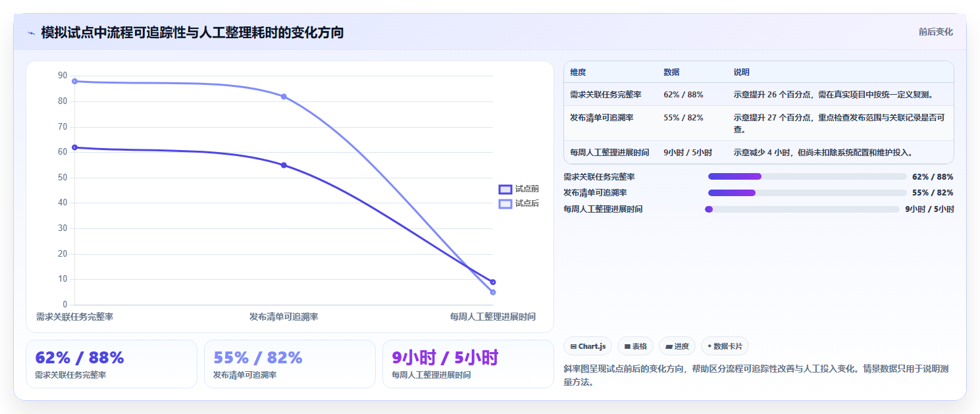This screenshot has width=980, height=414.
Task: Click progress value 55% / 82% beside bar
Action: [933, 193]
